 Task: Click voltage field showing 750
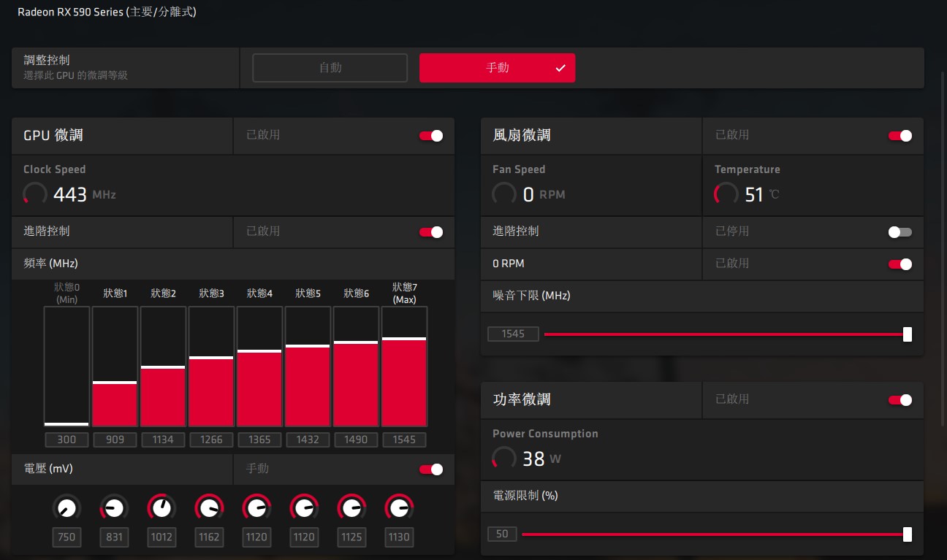66,537
